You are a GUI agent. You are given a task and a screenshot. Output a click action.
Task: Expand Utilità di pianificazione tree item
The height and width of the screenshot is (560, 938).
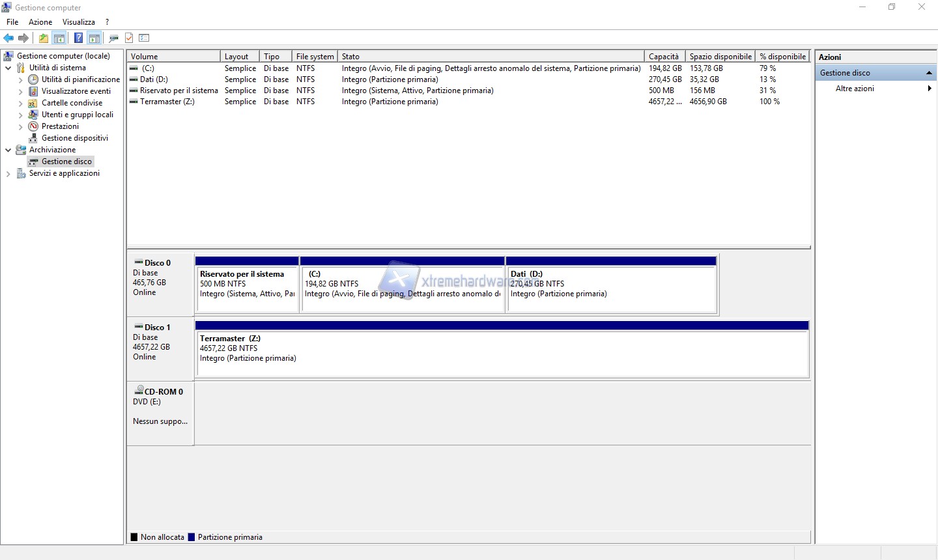click(20, 79)
